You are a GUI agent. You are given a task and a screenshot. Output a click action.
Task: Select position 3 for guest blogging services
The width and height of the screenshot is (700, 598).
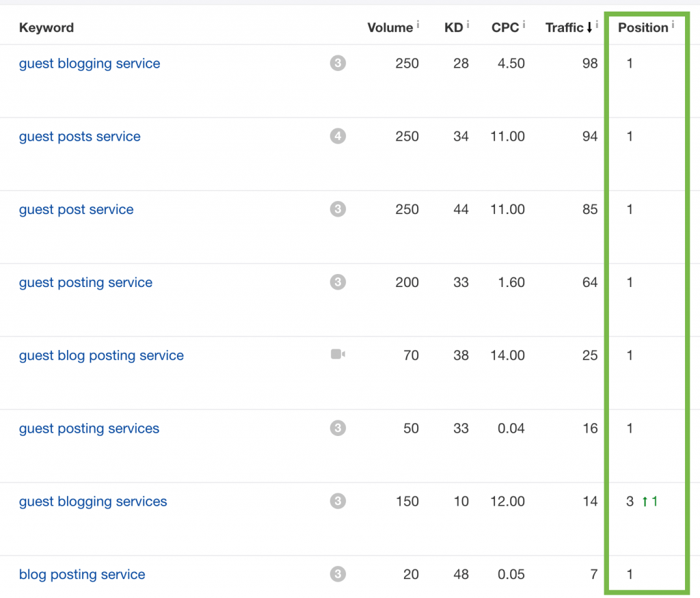pos(630,502)
